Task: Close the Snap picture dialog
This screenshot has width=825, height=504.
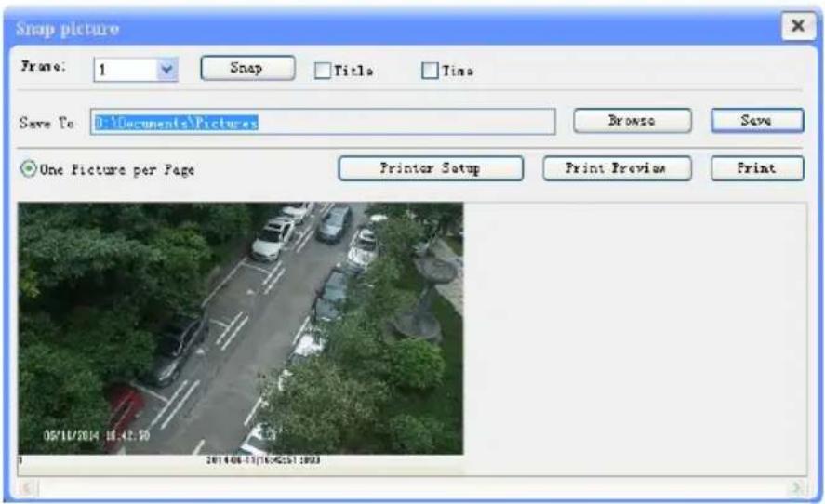Action: [x=798, y=26]
